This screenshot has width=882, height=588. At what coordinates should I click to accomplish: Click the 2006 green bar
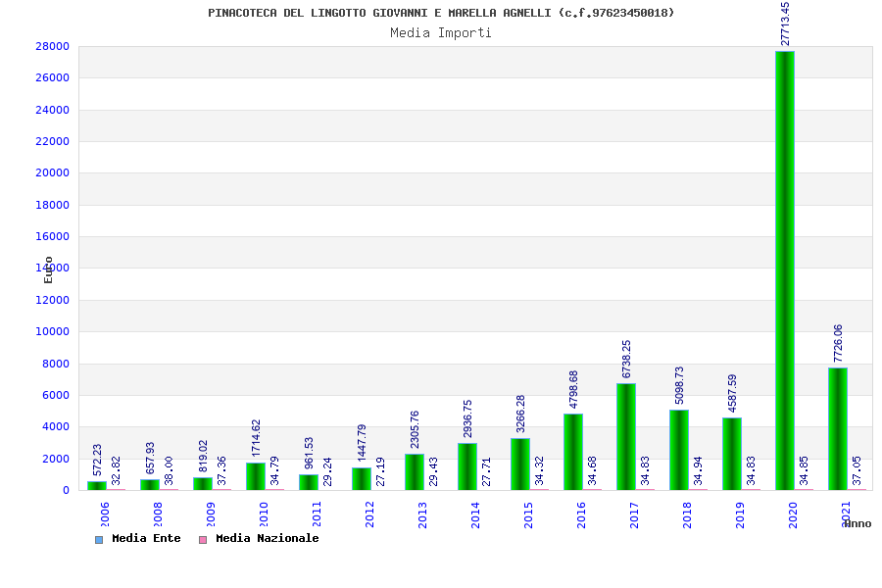point(97,486)
